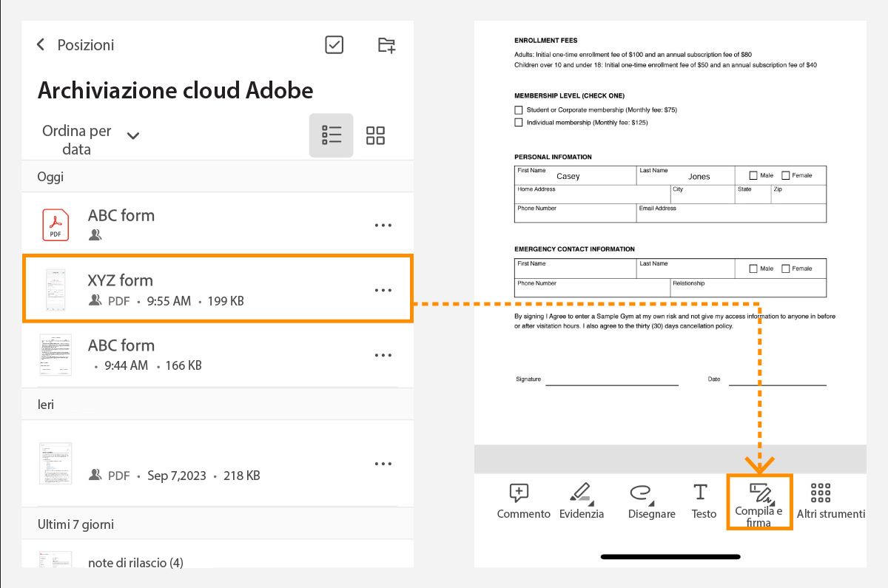Open the options menu for XYZ form
The height and width of the screenshot is (588, 888).
383,289
